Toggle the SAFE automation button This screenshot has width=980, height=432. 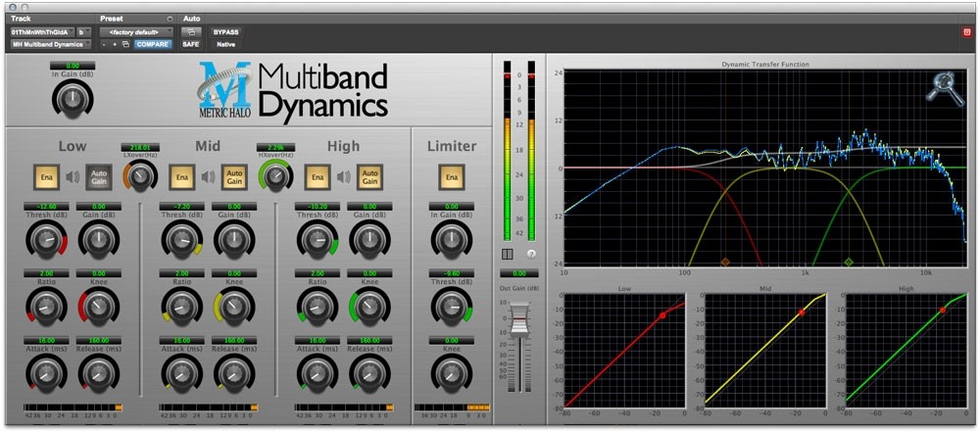click(x=190, y=44)
